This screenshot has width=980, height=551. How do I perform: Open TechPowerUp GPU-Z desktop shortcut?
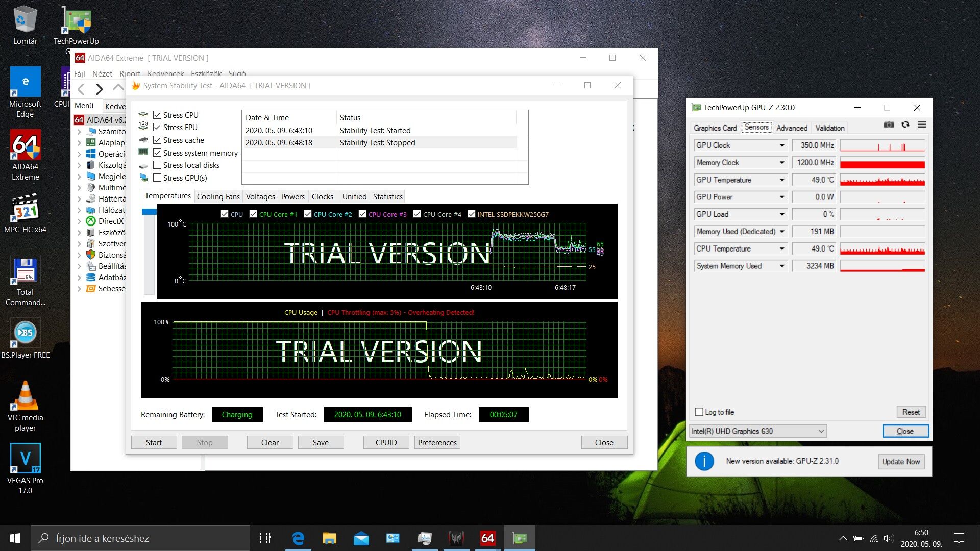tap(76, 27)
